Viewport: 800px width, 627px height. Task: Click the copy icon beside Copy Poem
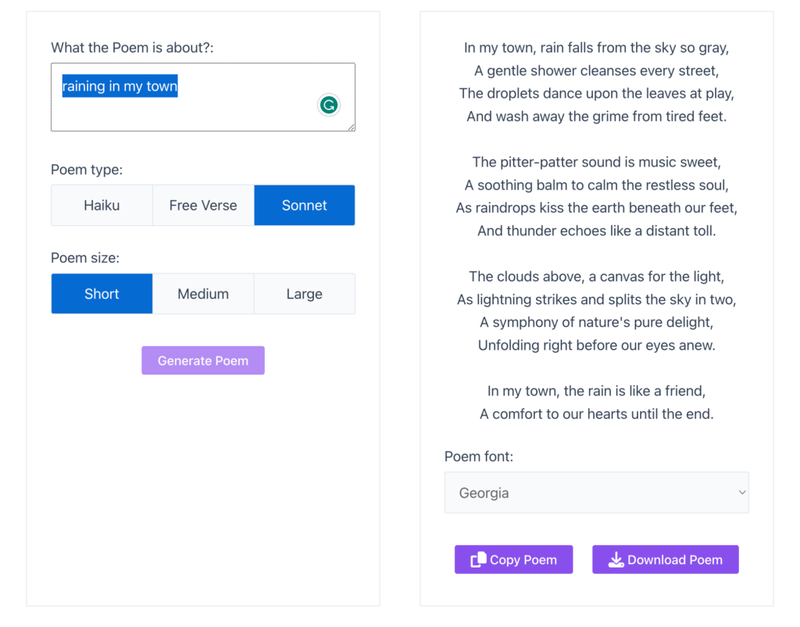[x=478, y=560]
